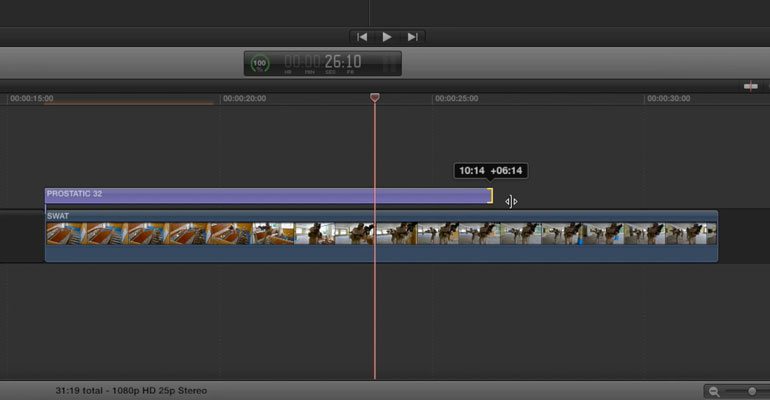The height and width of the screenshot is (400, 770).
Task: Click the timeline zoom slider handle
Action: [752, 391]
